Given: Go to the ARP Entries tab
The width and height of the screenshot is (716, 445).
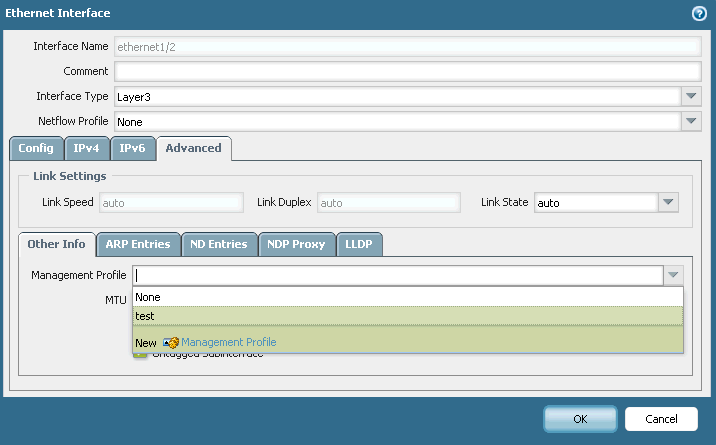Looking at the screenshot, I should [x=138, y=244].
